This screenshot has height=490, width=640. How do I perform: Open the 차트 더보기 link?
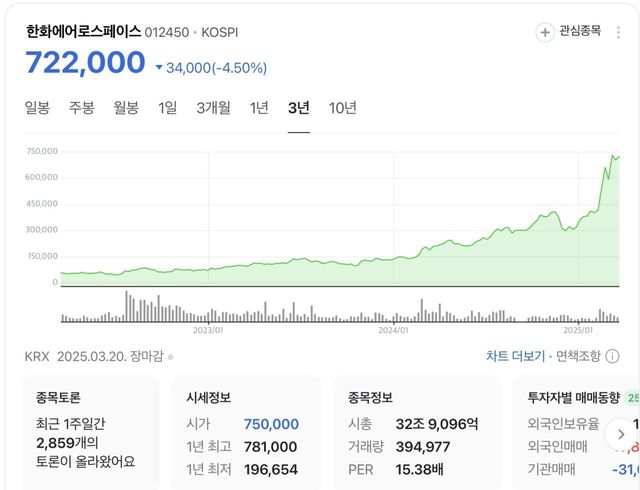click(515, 356)
